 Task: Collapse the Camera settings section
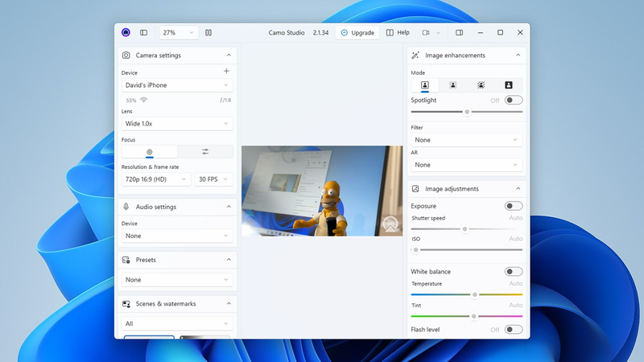[229, 56]
